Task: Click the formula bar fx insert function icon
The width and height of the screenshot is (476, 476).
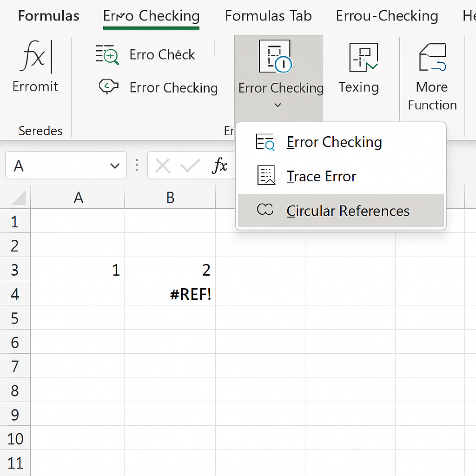Action: (219, 165)
